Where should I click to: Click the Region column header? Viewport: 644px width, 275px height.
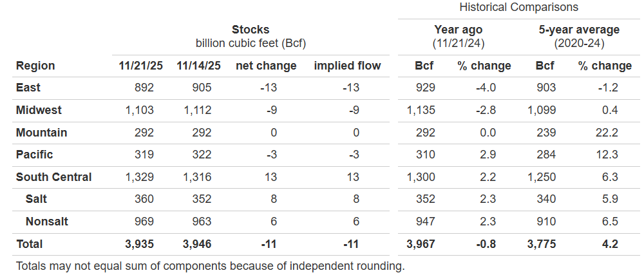(35, 66)
